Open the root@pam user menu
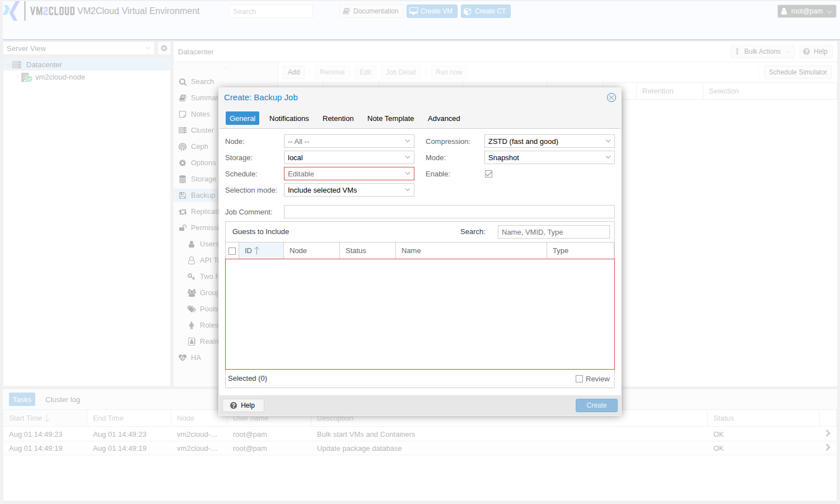The height and width of the screenshot is (504, 840). point(806,11)
